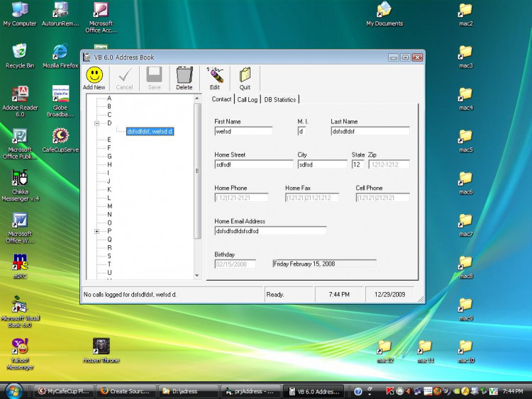Click the 'Ready.' status bar panel
This screenshot has height=399, width=532.
289,294
